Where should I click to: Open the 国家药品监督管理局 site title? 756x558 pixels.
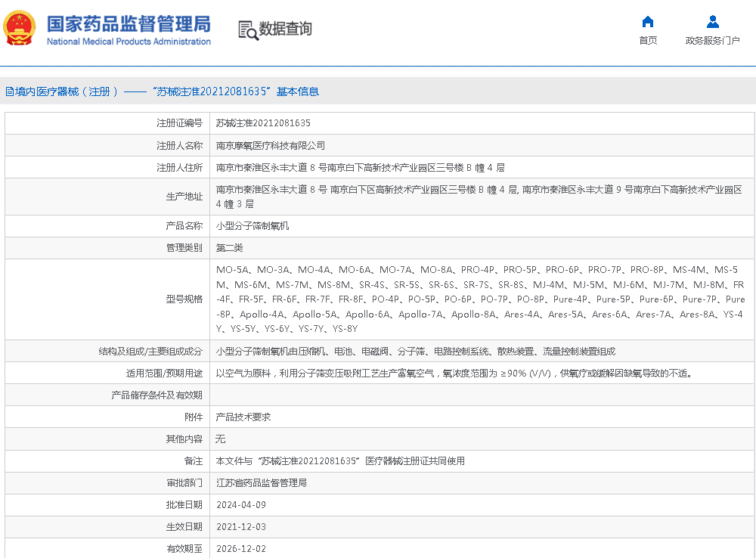129,23
